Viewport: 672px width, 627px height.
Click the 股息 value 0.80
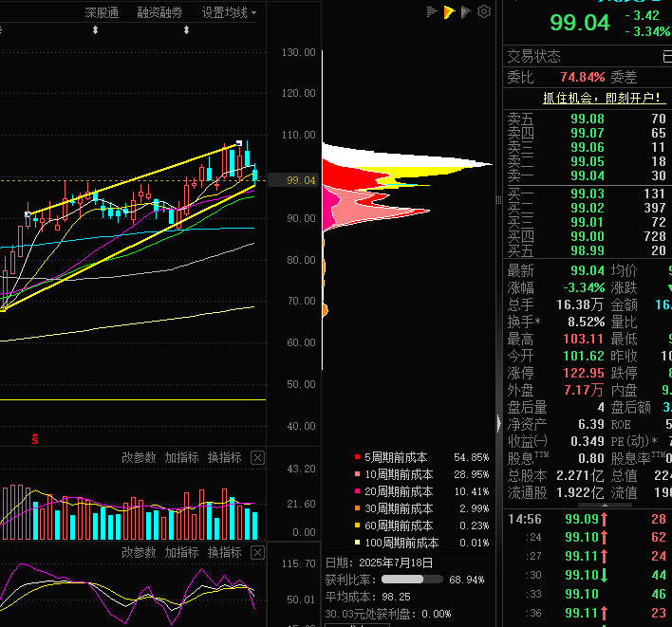pos(591,459)
